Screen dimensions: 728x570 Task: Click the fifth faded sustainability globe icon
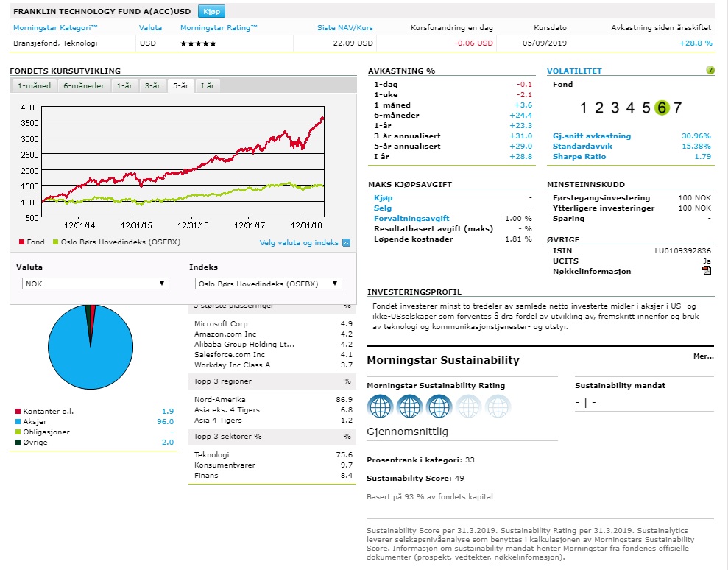tap(498, 407)
